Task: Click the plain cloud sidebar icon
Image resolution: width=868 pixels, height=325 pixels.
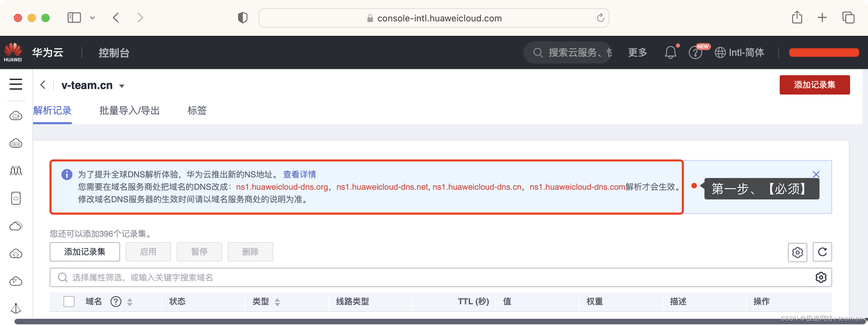Action: coord(16,226)
